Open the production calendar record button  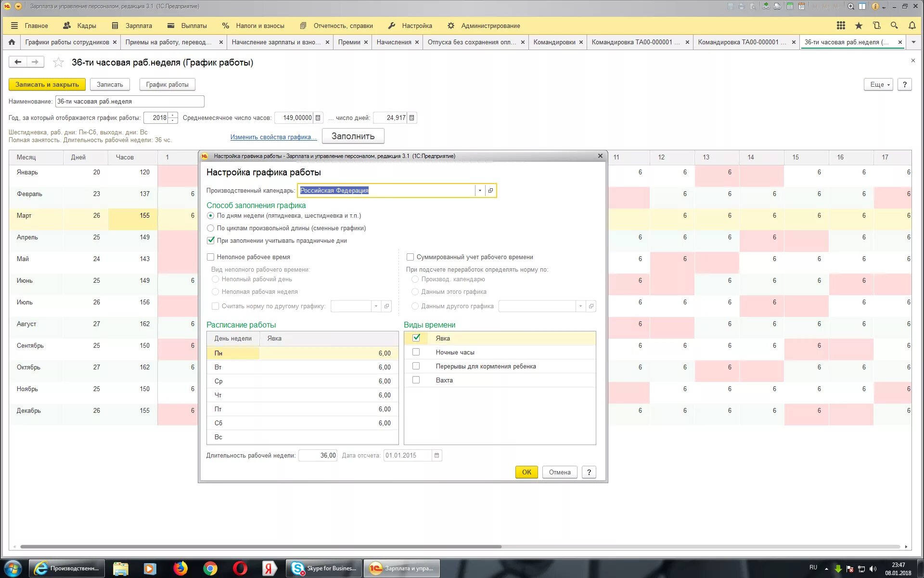coord(490,190)
